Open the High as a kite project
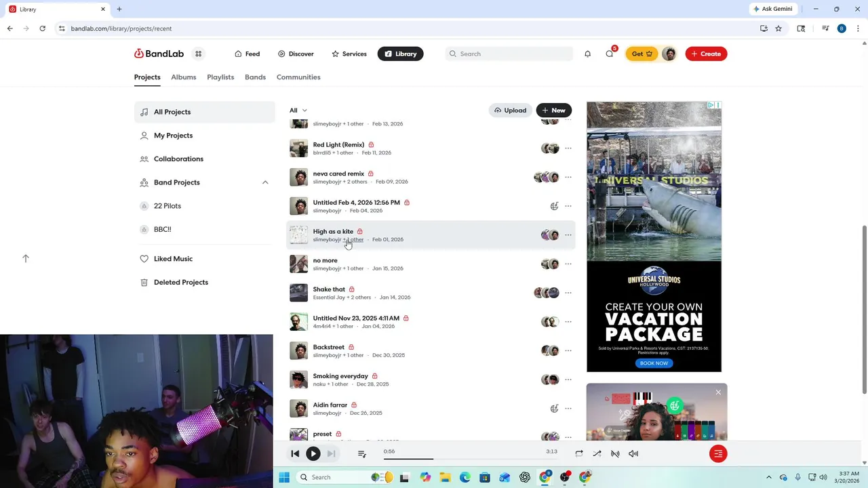 click(333, 231)
